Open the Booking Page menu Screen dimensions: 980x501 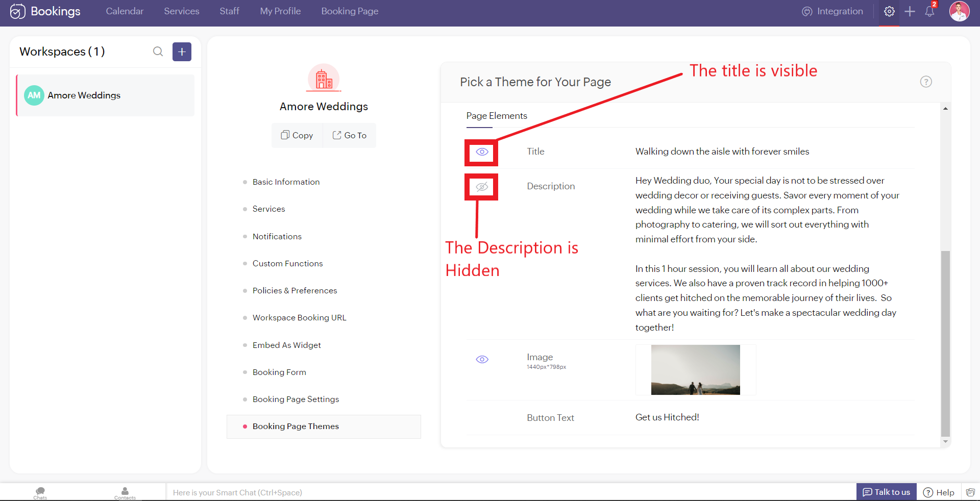tap(350, 11)
